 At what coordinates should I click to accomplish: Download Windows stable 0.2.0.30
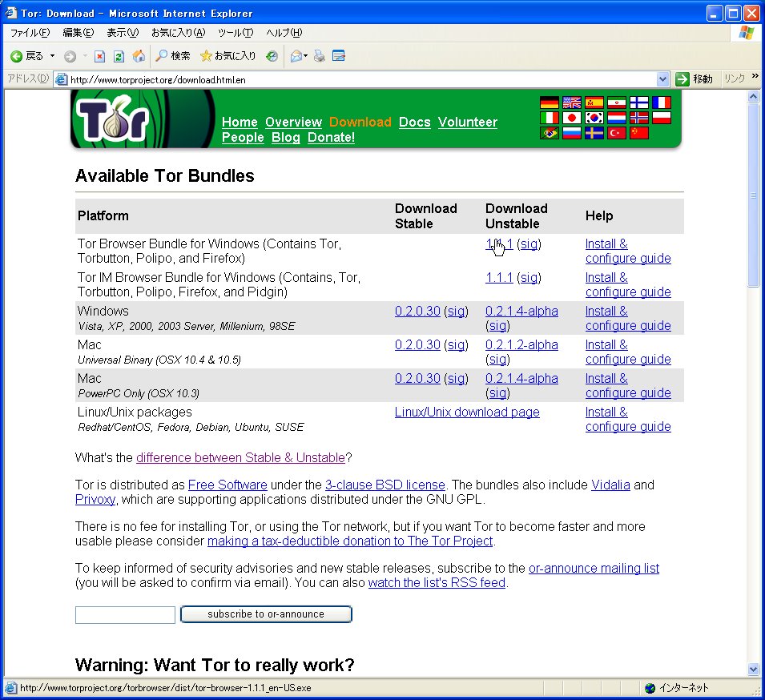pos(417,312)
